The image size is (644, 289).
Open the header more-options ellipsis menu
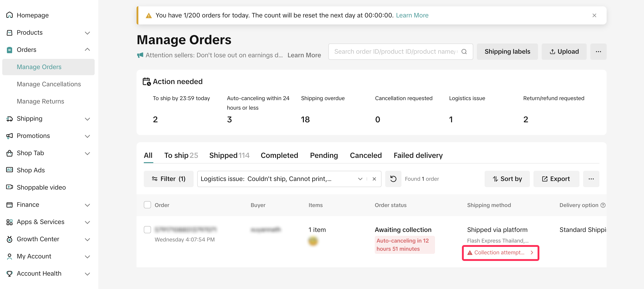point(598,51)
